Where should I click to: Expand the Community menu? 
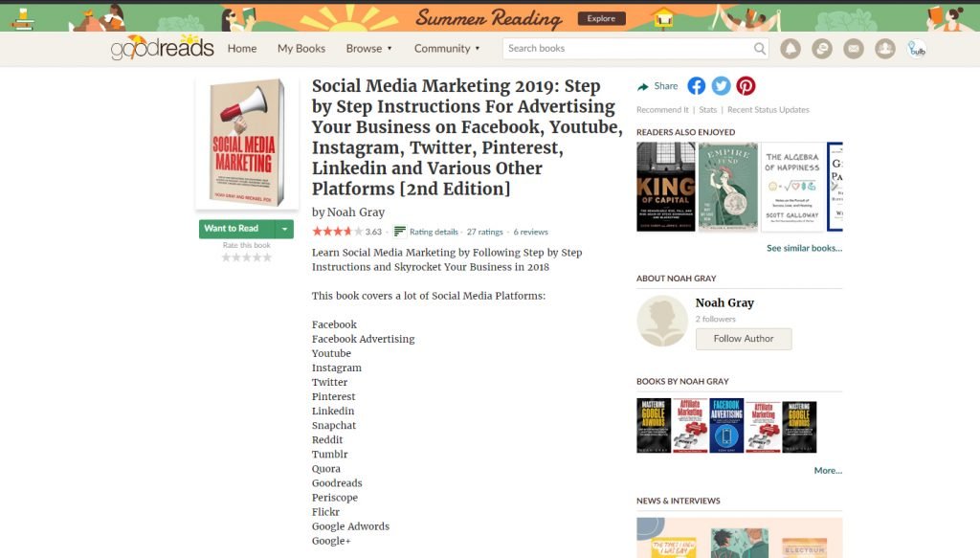[x=446, y=48]
